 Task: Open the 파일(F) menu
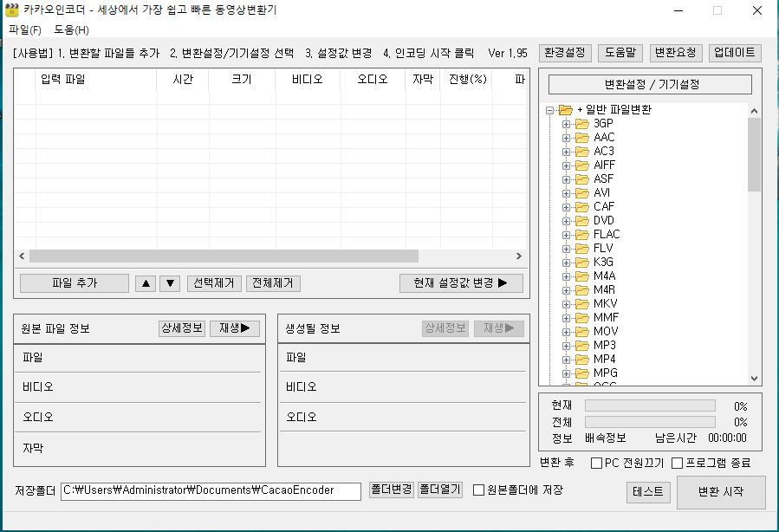tap(25, 29)
